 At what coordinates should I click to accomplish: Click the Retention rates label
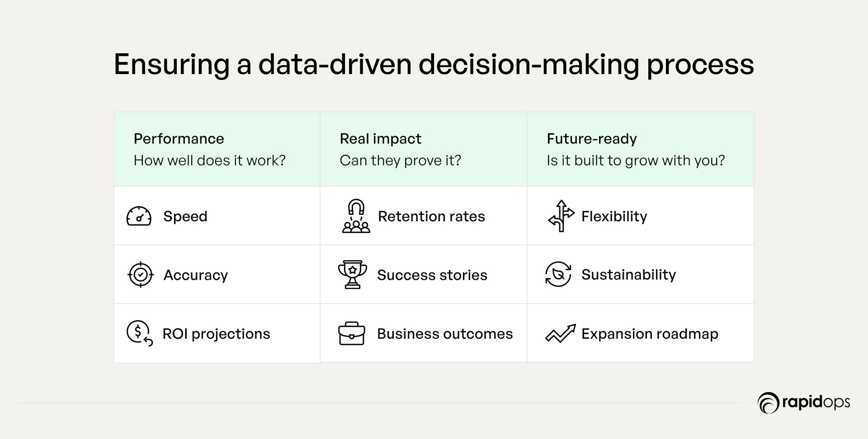[431, 216]
